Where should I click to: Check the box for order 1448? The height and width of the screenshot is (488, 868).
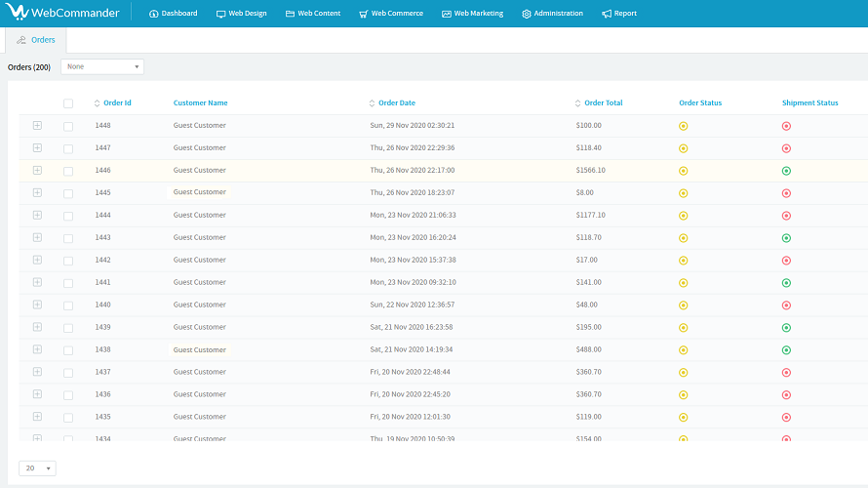(68, 126)
